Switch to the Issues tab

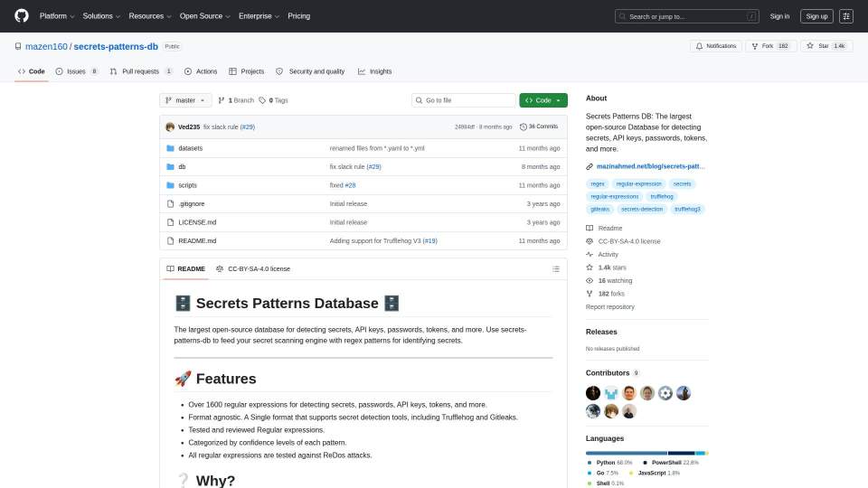pyautogui.click(x=77, y=71)
